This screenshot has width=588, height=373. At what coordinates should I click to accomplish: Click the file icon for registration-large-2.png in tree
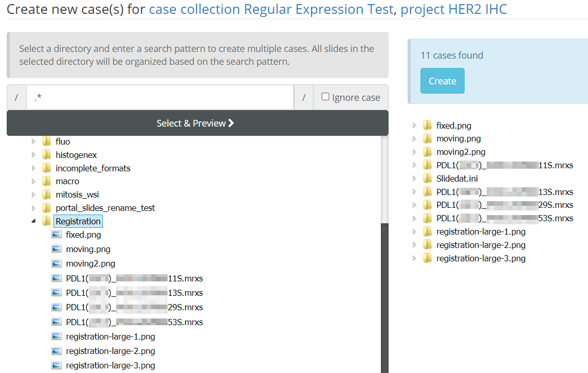pos(57,351)
